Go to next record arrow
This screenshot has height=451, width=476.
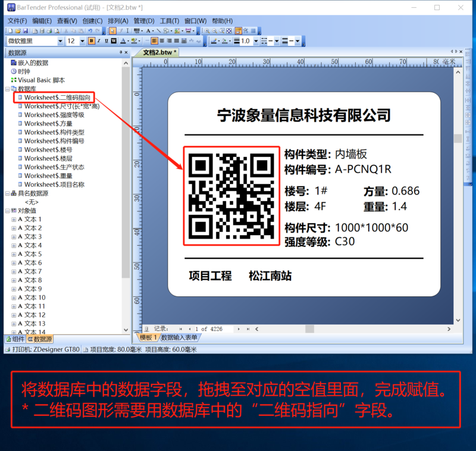coord(239,329)
